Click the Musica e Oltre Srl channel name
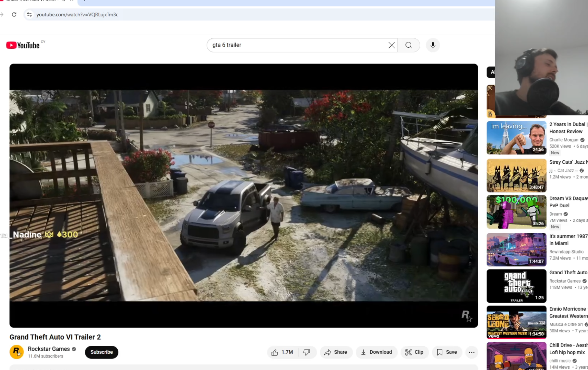 click(x=566, y=324)
